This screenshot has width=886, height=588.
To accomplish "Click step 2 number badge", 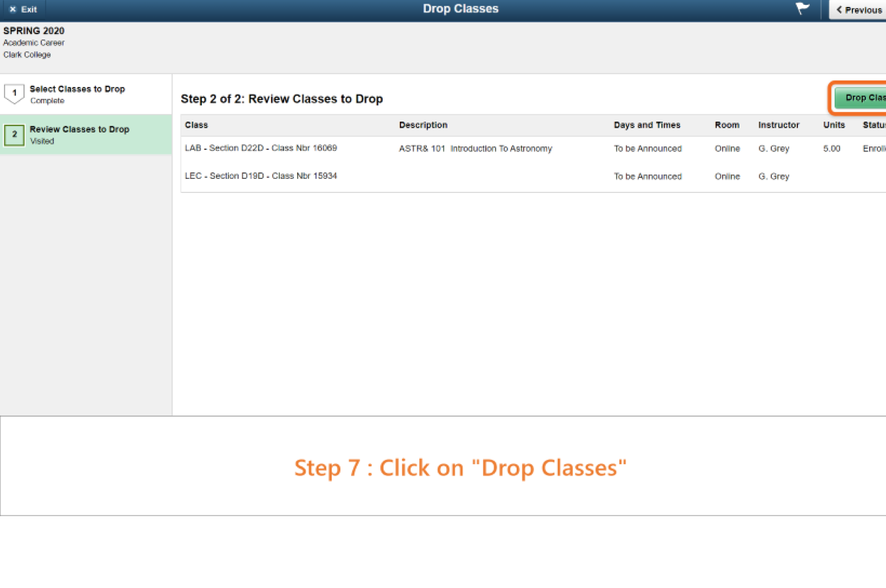I will click(14, 135).
